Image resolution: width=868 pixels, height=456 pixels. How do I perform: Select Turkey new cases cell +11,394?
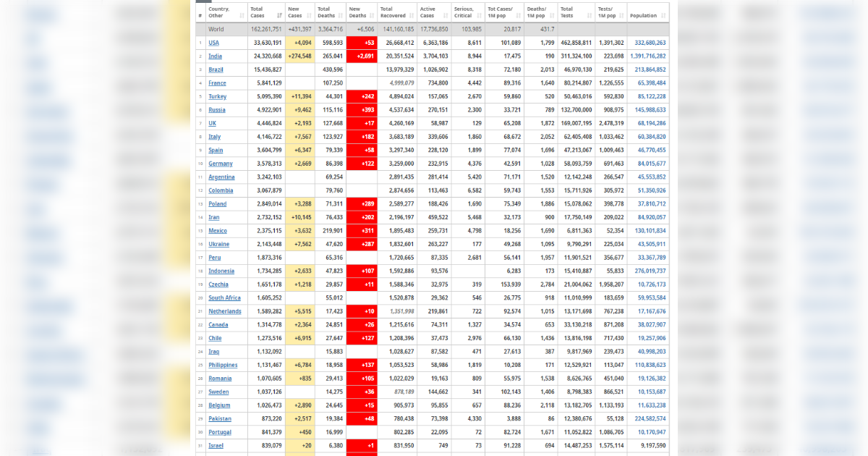pyautogui.click(x=300, y=96)
